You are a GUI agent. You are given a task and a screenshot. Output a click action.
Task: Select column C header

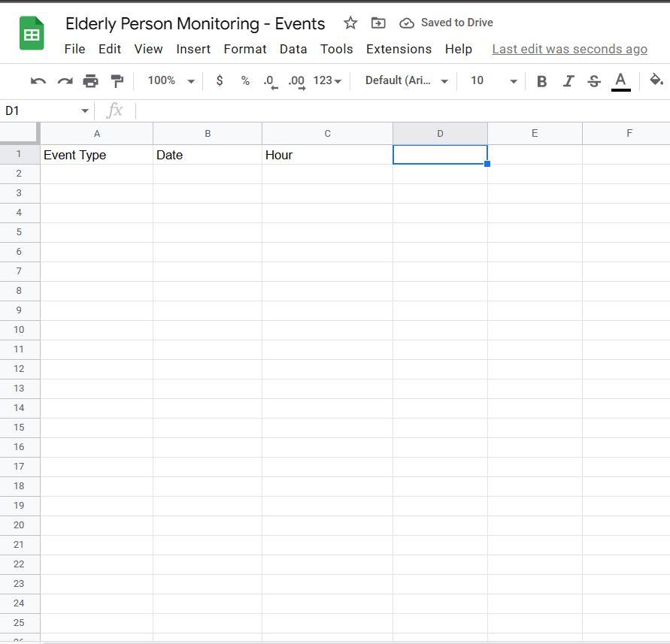[327, 134]
